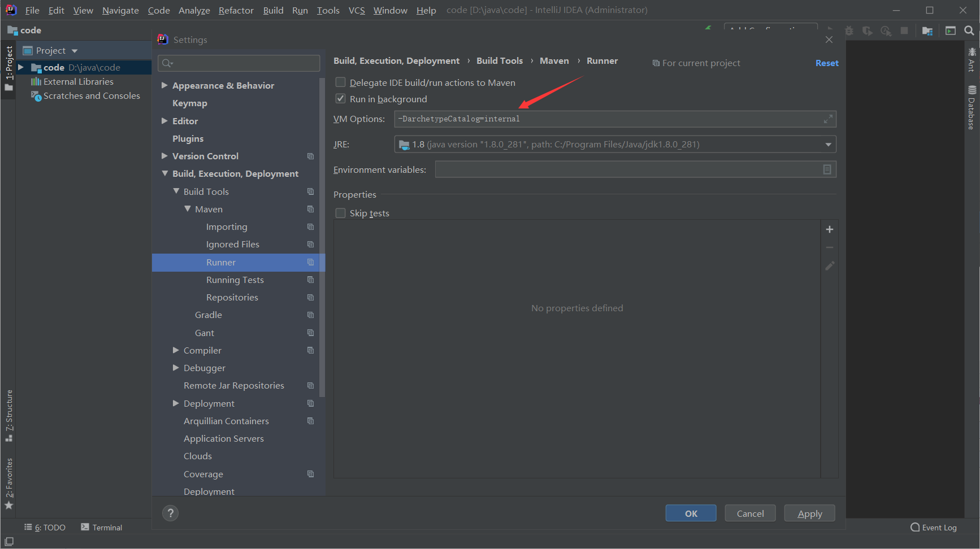Viewport: 980px width, 549px height.
Task: Open the Terminal tool window
Action: click(x=102, y=528)
